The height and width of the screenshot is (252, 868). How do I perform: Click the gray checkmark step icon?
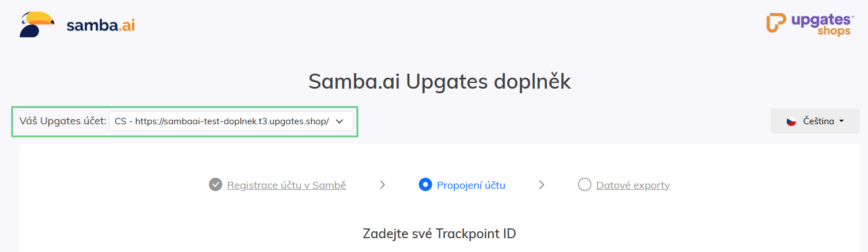click(216, 185)
